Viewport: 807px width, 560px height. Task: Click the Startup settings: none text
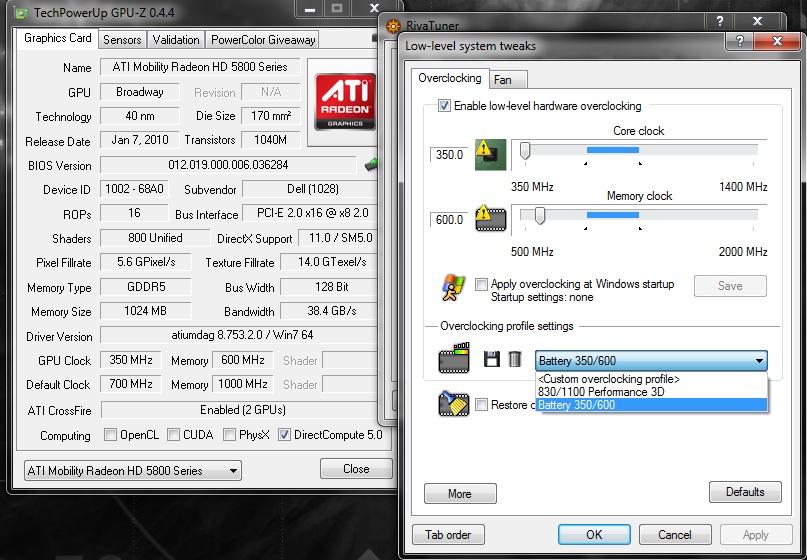click(542, 298)
